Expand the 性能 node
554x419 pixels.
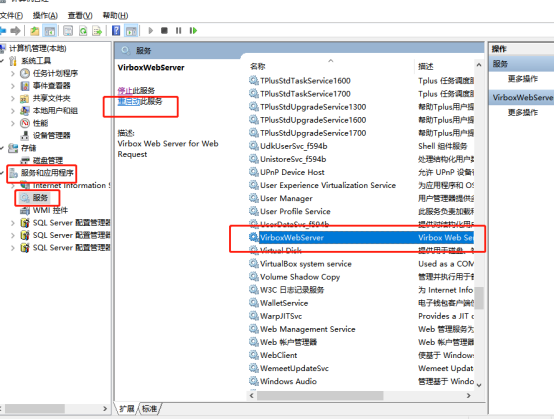pyautogui.click(x=13, y=123)
